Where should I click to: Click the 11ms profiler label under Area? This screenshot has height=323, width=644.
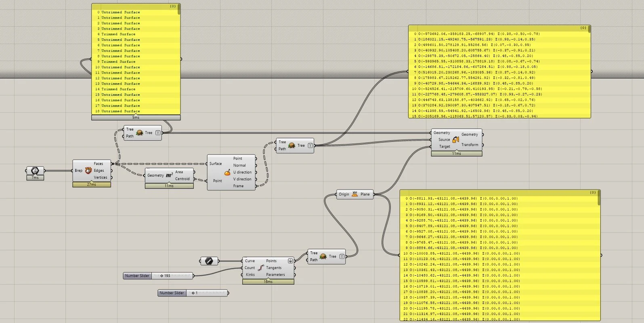(169, 186)
